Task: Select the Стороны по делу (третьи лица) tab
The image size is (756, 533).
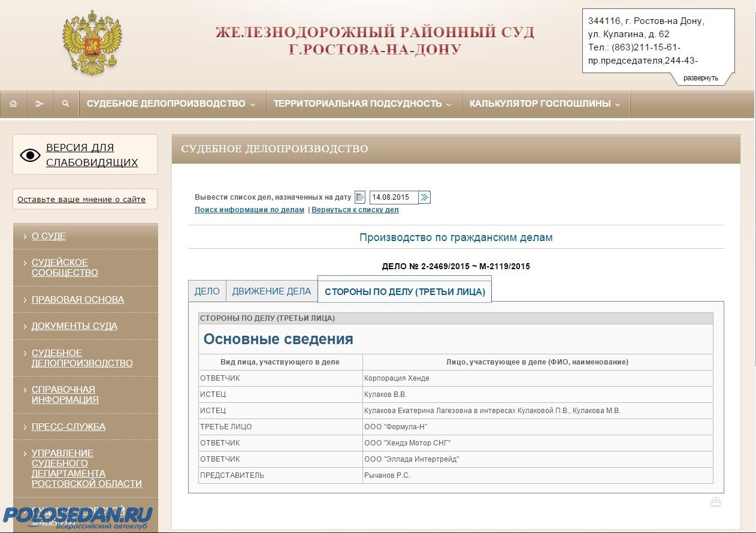Action: coord(404,292)
